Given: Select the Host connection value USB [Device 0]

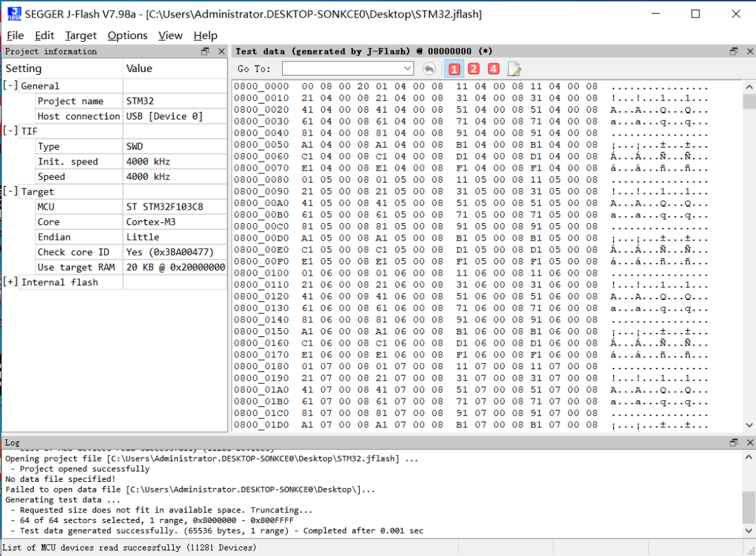Looking at the screenshot, I should (x=164, y=116).
